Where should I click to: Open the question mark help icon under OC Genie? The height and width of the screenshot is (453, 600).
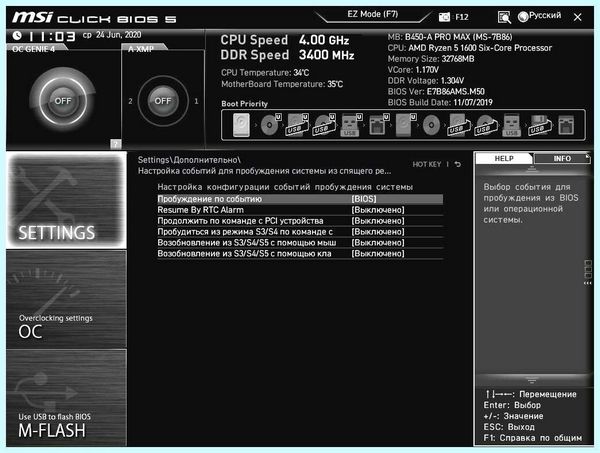[x=116, y=144]
